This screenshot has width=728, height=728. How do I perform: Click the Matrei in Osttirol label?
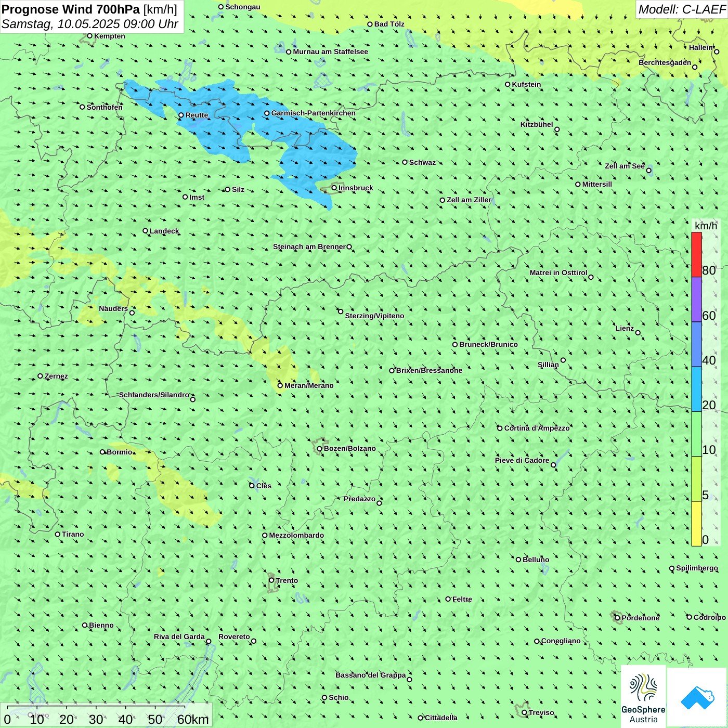click(558, 272)
